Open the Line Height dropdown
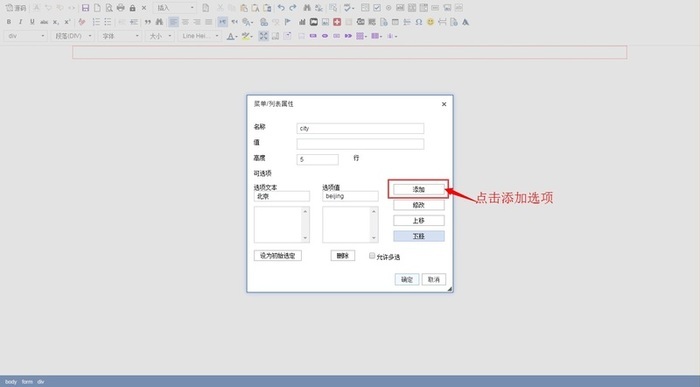The width and height of the screenshot is (700, 387). pos(200,36)
